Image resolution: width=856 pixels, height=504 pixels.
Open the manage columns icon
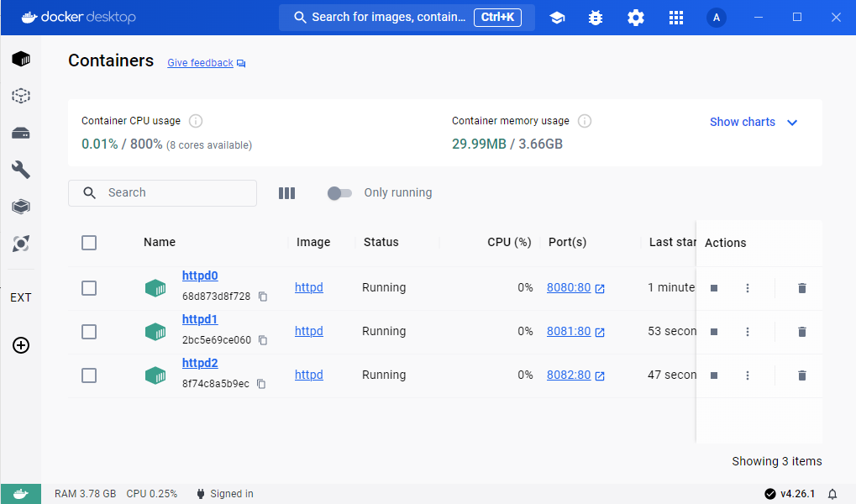286,192
